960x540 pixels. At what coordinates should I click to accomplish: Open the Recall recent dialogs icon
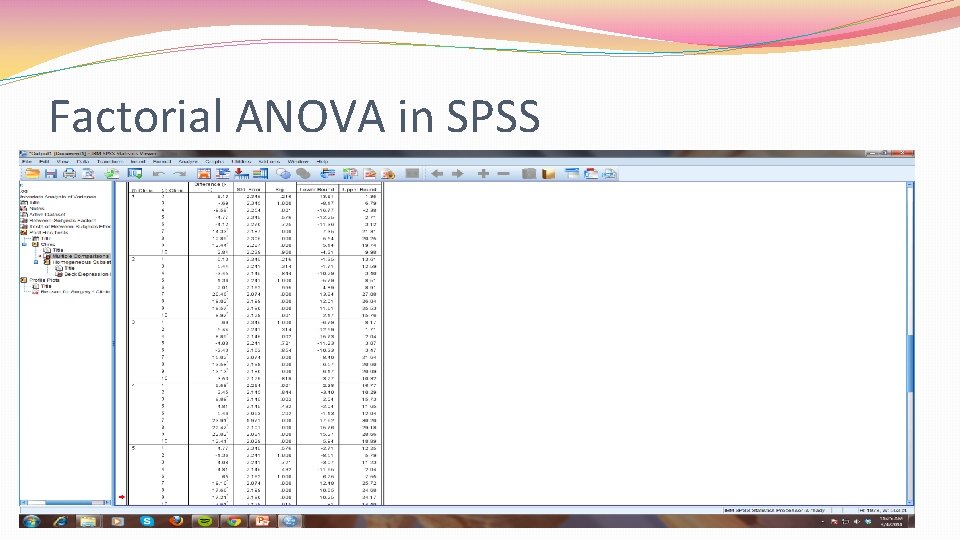[135, 174]
